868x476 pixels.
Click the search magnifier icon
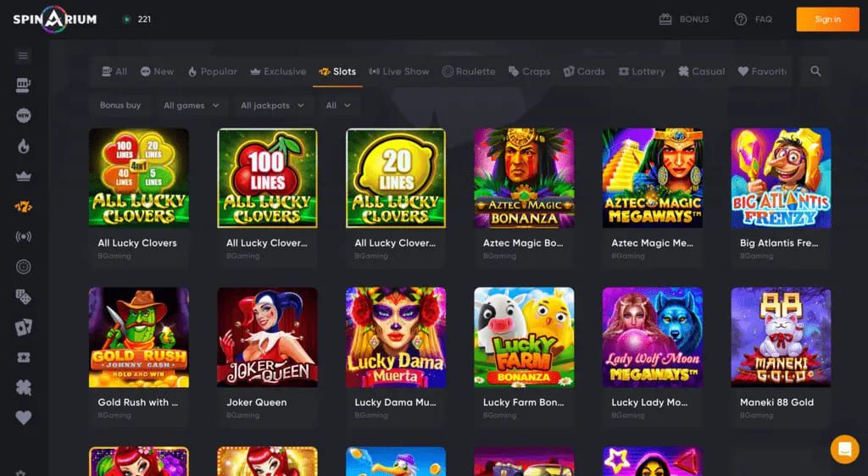pos(815,71)
